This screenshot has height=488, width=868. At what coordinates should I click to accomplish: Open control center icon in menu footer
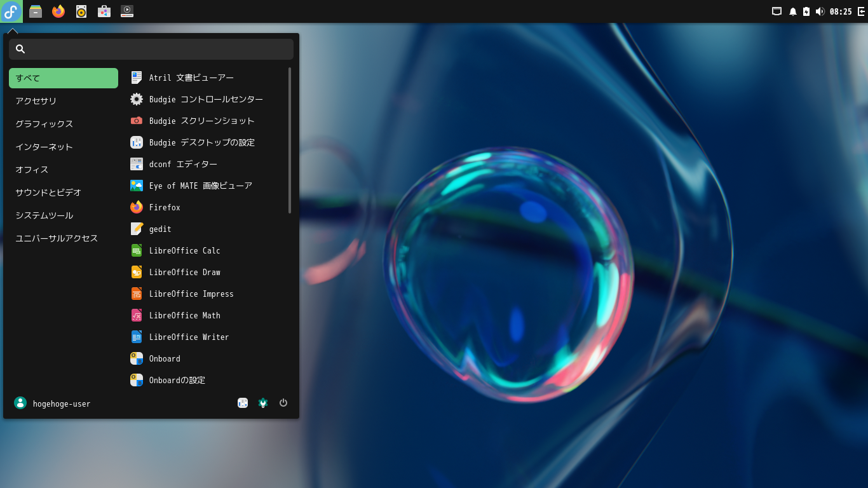(263, 403)
